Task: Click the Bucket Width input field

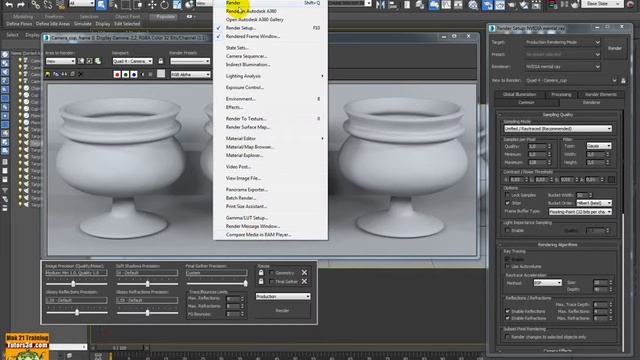Action: click(582, 195)
